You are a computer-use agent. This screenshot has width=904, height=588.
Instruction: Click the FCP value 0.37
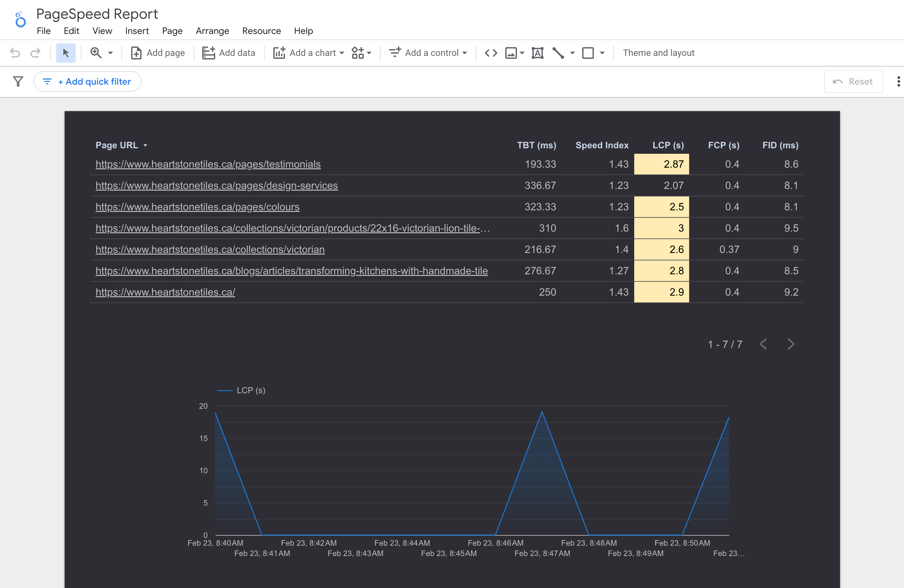coord(729,249)
